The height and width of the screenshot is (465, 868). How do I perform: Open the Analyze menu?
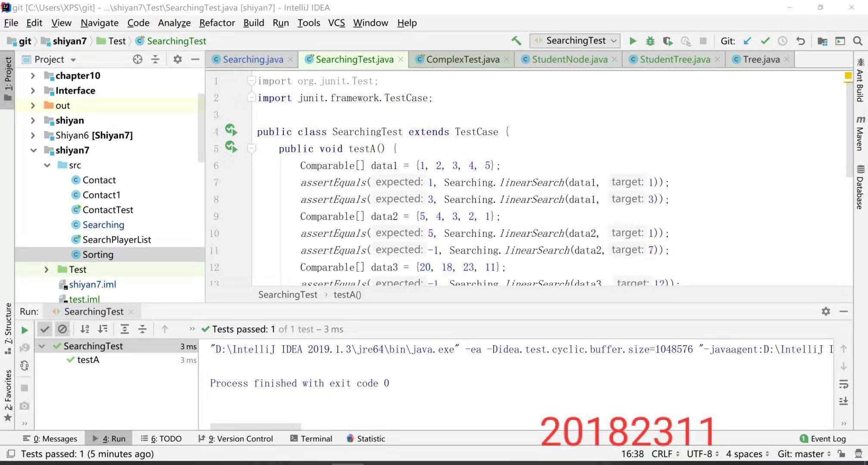pos(174,23)
